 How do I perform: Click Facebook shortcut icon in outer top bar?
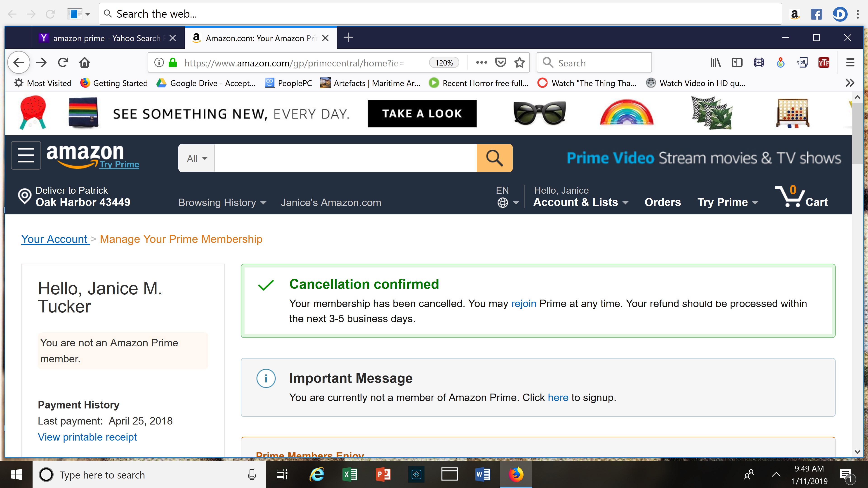click(816, 14)
